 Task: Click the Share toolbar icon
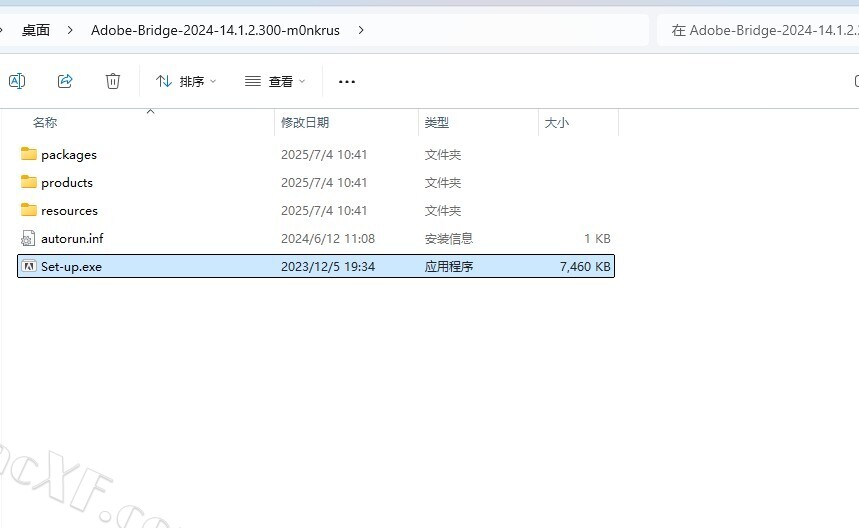(65, 81)
